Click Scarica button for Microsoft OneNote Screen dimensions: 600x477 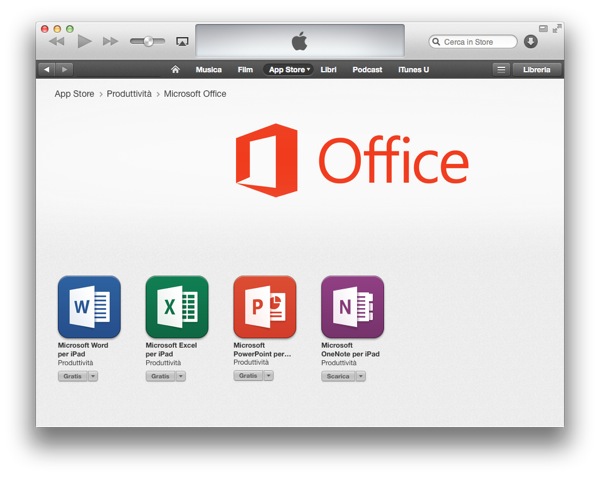tap(338, 376)
